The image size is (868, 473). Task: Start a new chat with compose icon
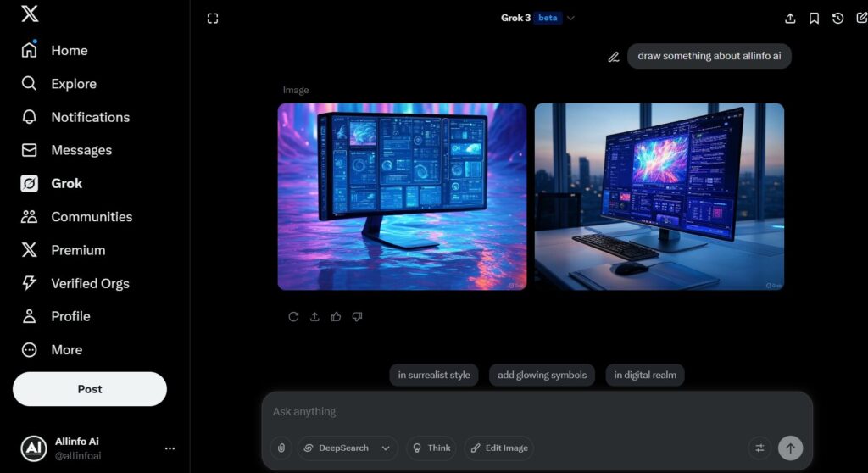tap(861, 18)
